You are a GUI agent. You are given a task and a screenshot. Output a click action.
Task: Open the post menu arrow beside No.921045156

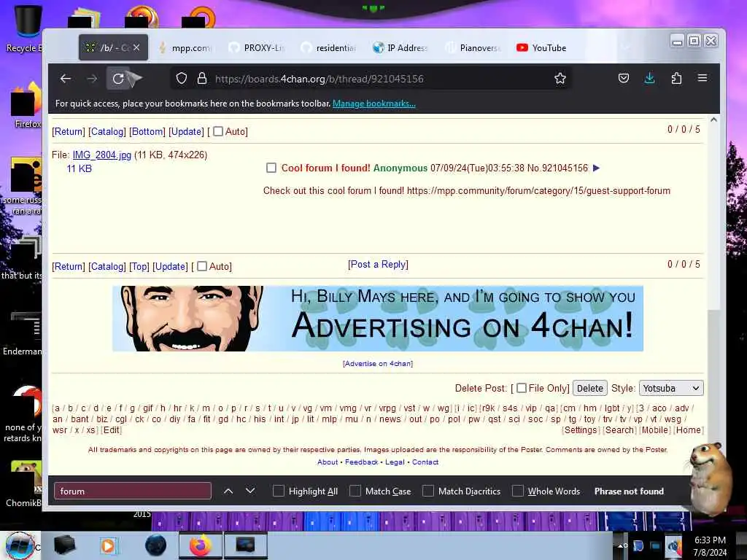pos(597,168)
